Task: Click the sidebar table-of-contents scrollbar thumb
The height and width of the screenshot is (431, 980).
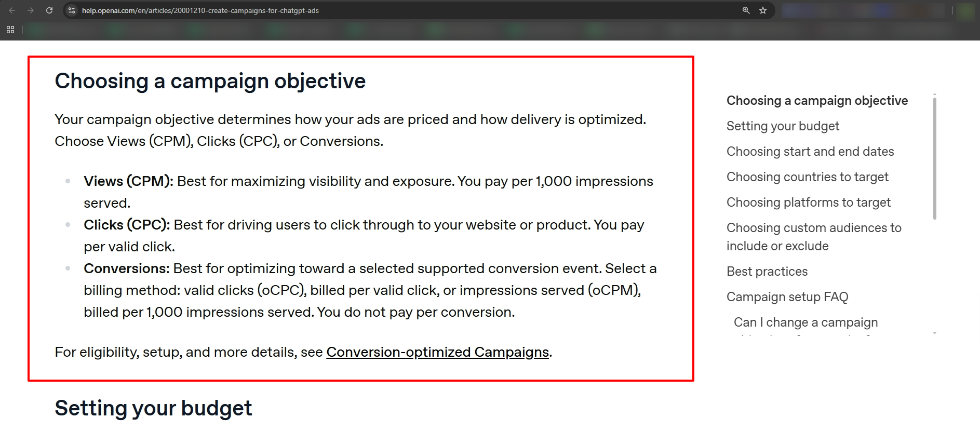Action: point(935,158)
